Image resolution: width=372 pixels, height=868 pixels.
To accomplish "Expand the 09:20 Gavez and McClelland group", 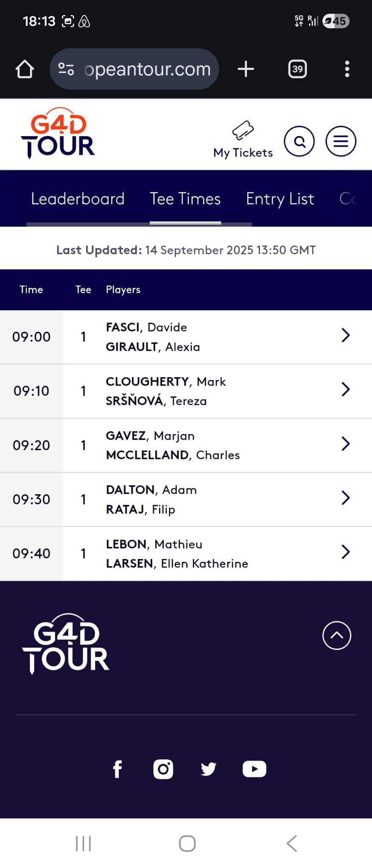I will 346,444.
